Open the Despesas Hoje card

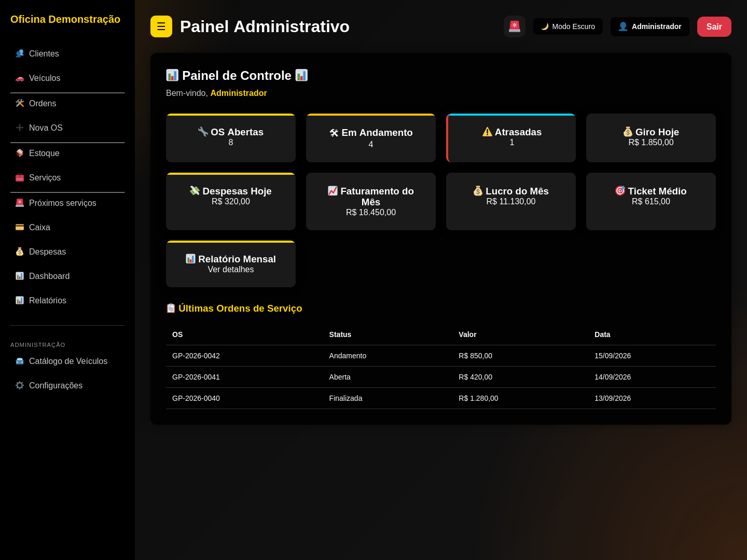tap(231, 201)
